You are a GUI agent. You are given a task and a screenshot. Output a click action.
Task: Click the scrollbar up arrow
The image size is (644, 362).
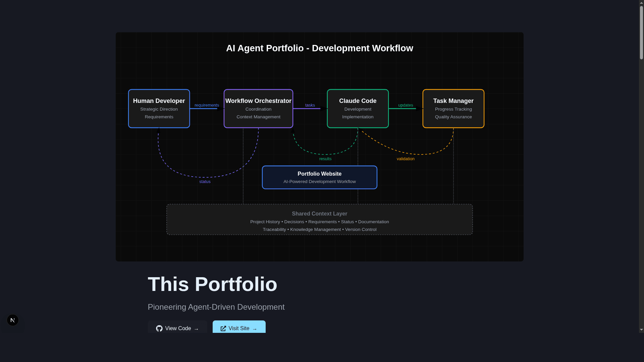coord(641,2)
